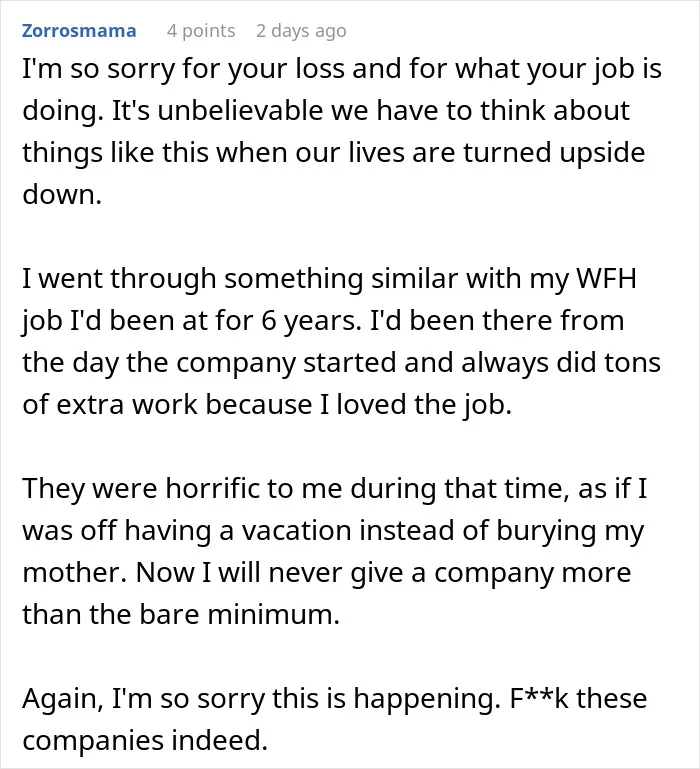The height and width of the screenshot is (769, 700).
Task: Click the words 'companies indeed.' at the end
Action: tap(145, 741)
